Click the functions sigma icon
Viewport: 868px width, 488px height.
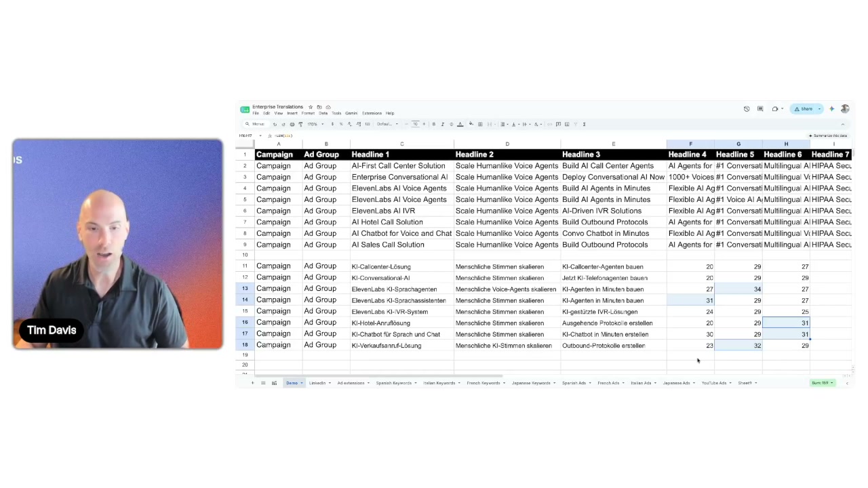[584, 124]
